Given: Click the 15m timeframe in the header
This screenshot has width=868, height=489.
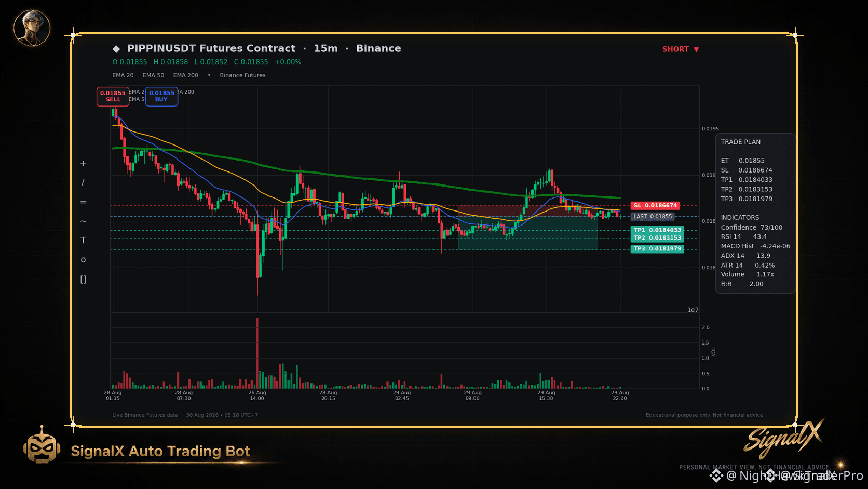Looking at the screenshot, I should click(x=325, y=48).
